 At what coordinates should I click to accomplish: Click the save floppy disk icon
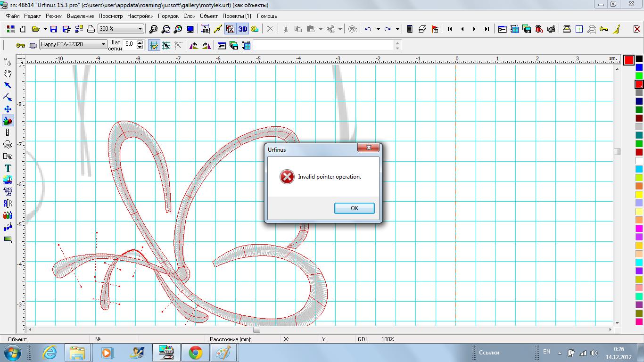pos(53,29)
